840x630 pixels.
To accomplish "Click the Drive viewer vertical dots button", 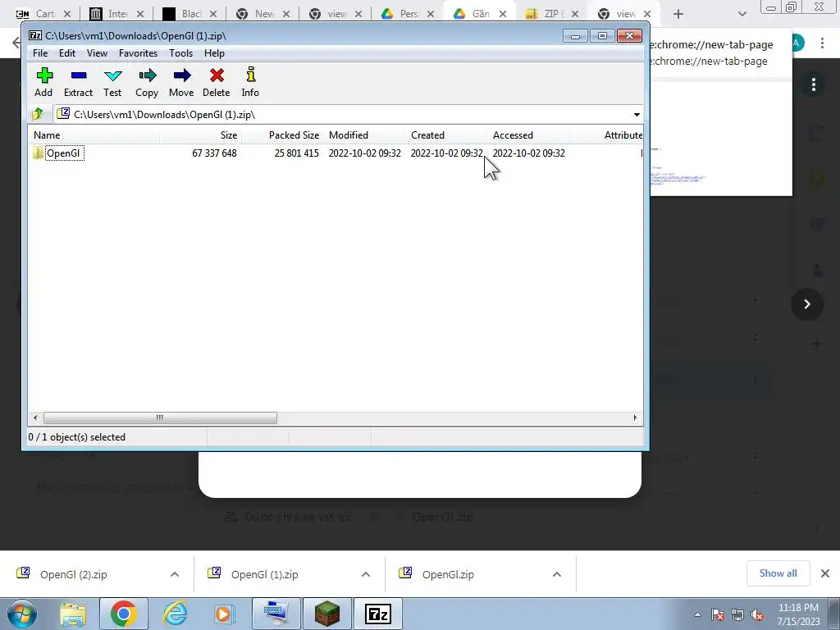I will pyautogui.click(x=813, y=84).
